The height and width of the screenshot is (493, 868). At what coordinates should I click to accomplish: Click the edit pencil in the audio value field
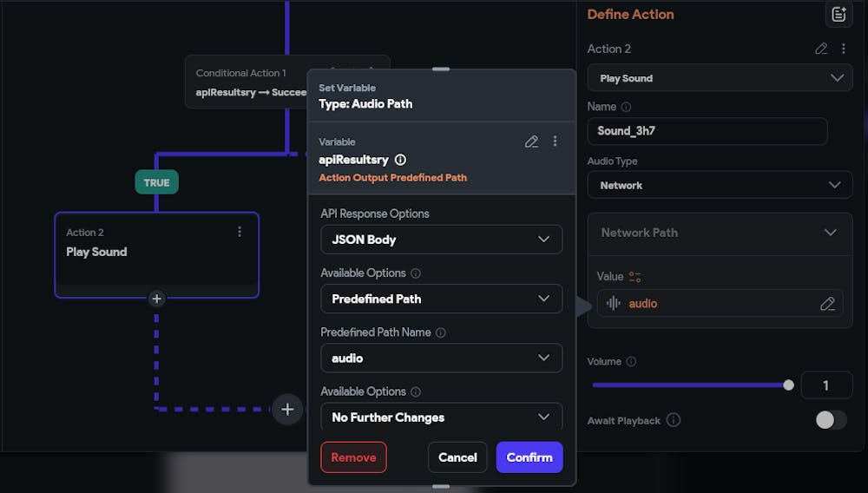tap(827, 304)
